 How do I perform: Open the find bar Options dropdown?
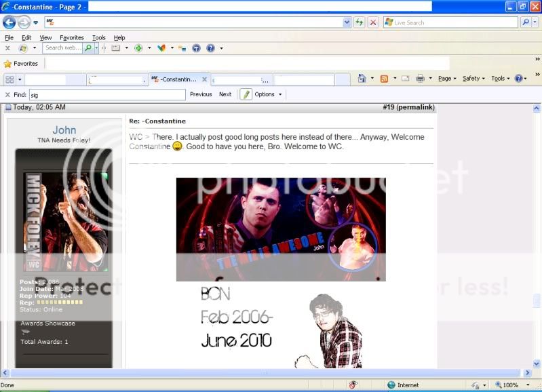pyautogui.click(x=267, y=94)
